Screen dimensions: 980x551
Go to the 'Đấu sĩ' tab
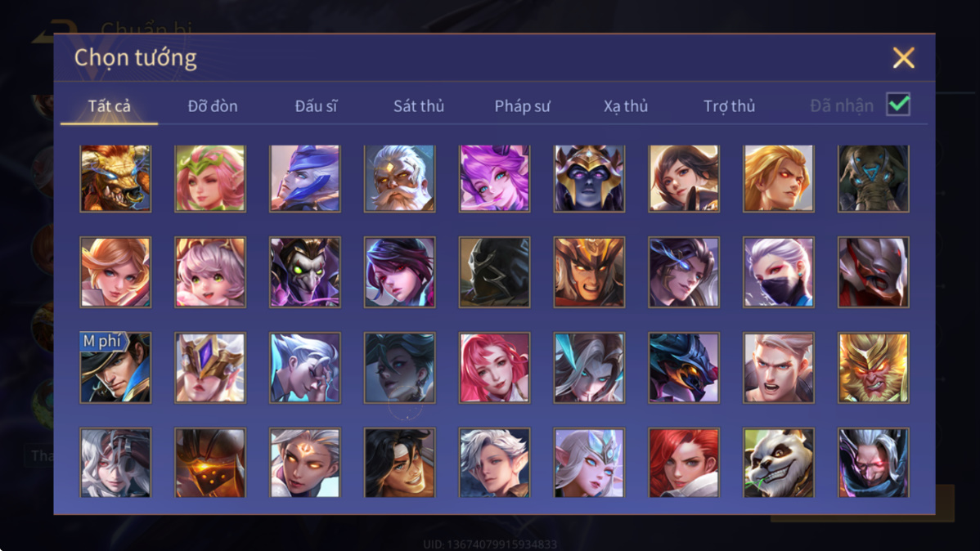(316, 106)
